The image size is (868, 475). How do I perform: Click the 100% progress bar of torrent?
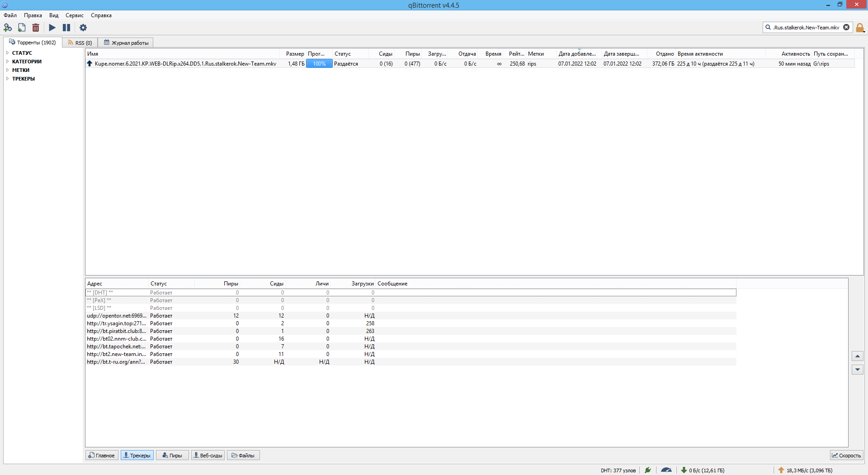pos(319,64)
